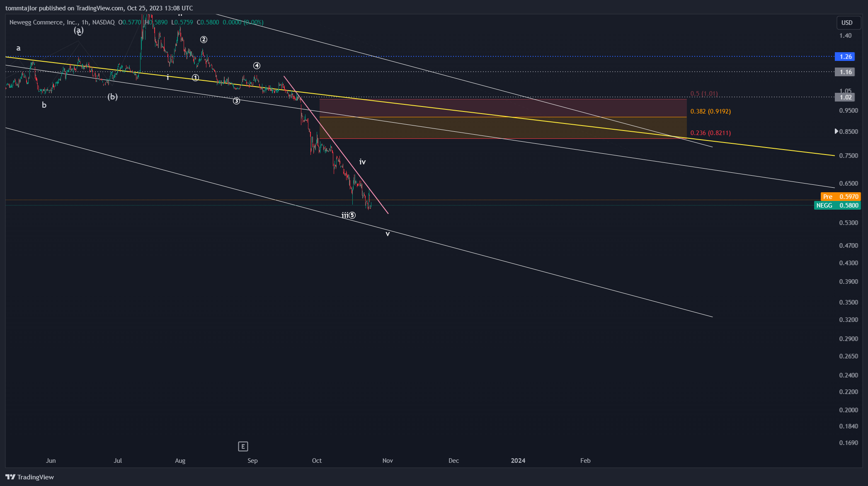Click the 0.5300 price axis value
This screenshot has width=868, height=486.
(849, 223)
